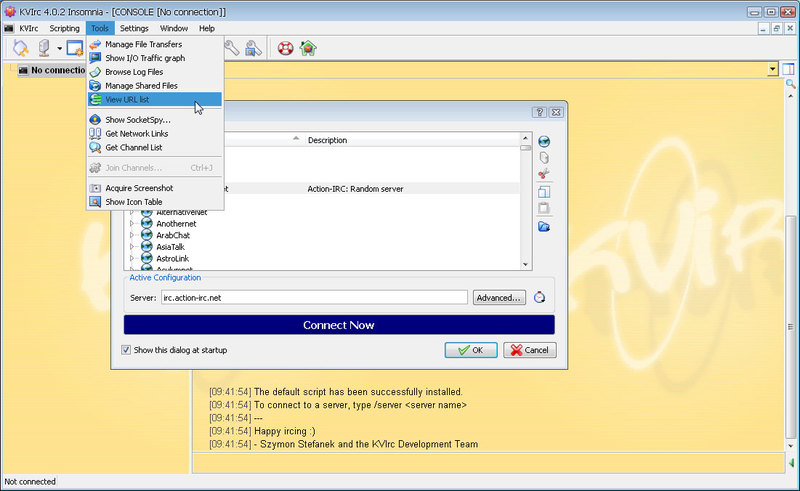Choose Manage Shared Files
Viewport: 800px width, 491px height.
click(x=155, y=86)
